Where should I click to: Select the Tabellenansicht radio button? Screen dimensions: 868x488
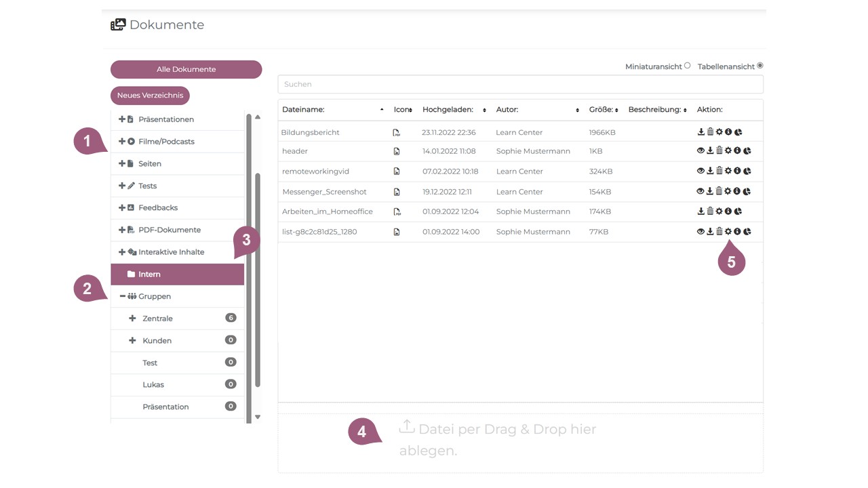pos(760,66)
